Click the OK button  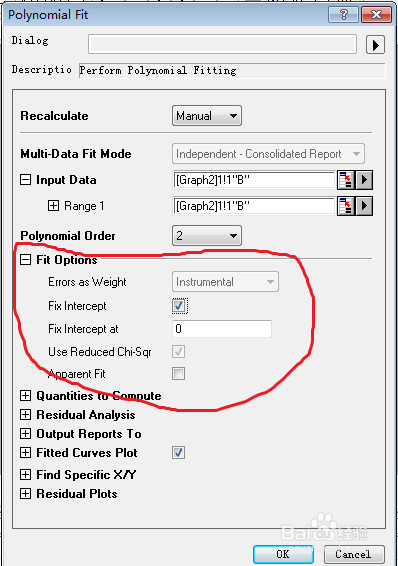[x=283, y=554]
